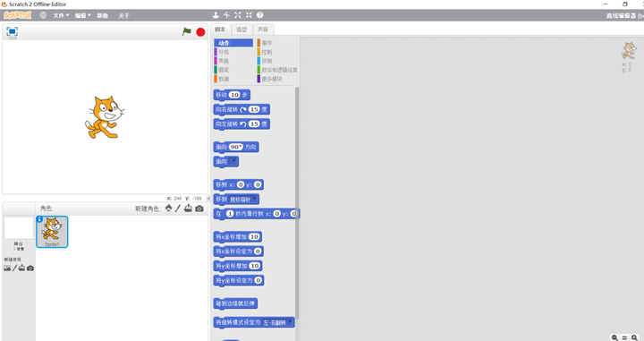
Task: Click 0 field in 将x坐标设定为 block
Action: click(x=258, y=251)
